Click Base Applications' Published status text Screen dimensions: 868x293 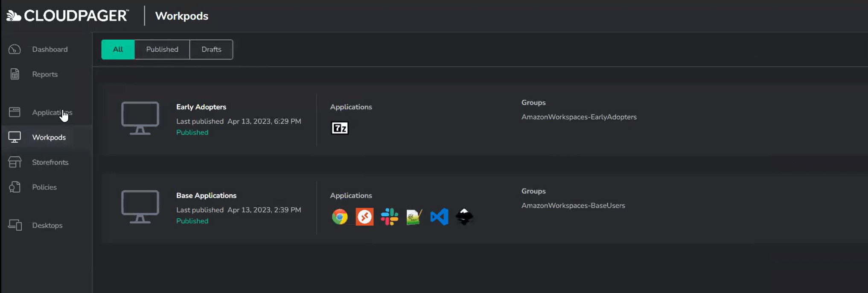tap(192, 221)
